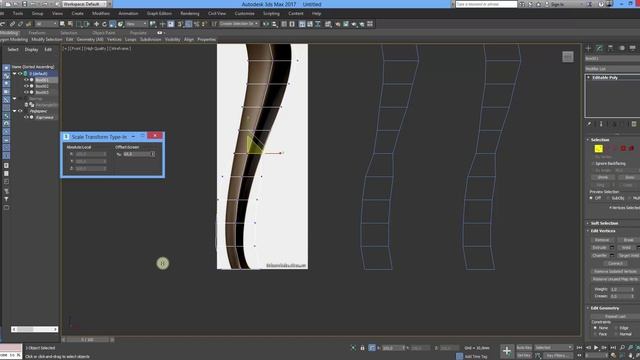Go to the end frame button

coord(613,348)
